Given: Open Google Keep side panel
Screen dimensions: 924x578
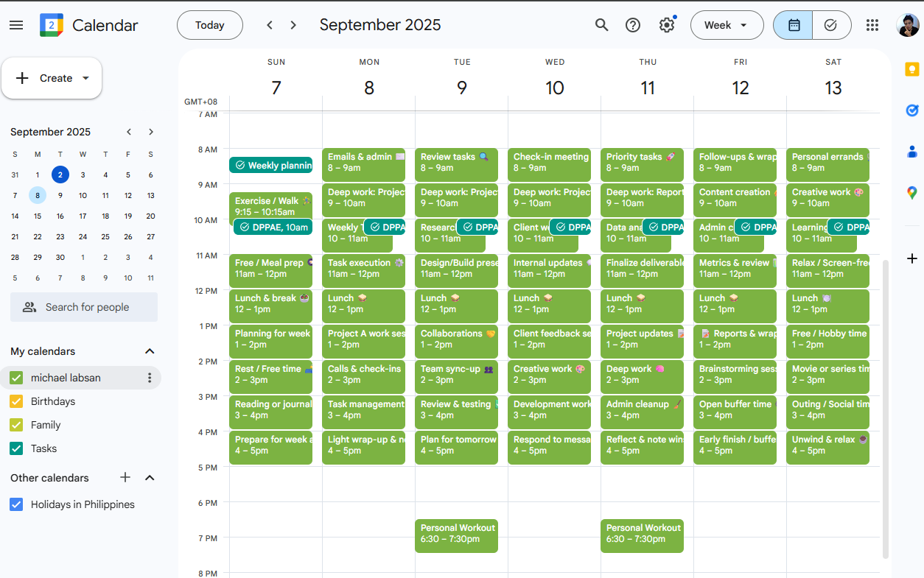Looking at the screenshot, I should (x=912, y=70).
